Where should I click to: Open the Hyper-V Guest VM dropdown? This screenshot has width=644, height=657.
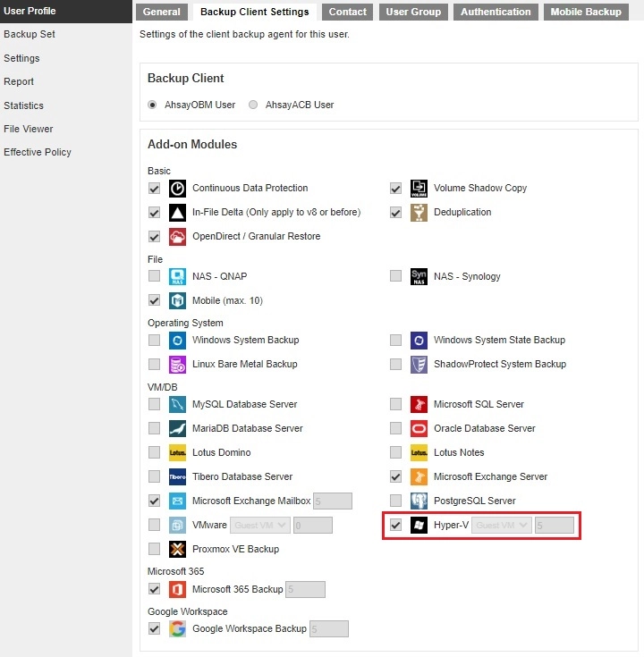[502, 526]
